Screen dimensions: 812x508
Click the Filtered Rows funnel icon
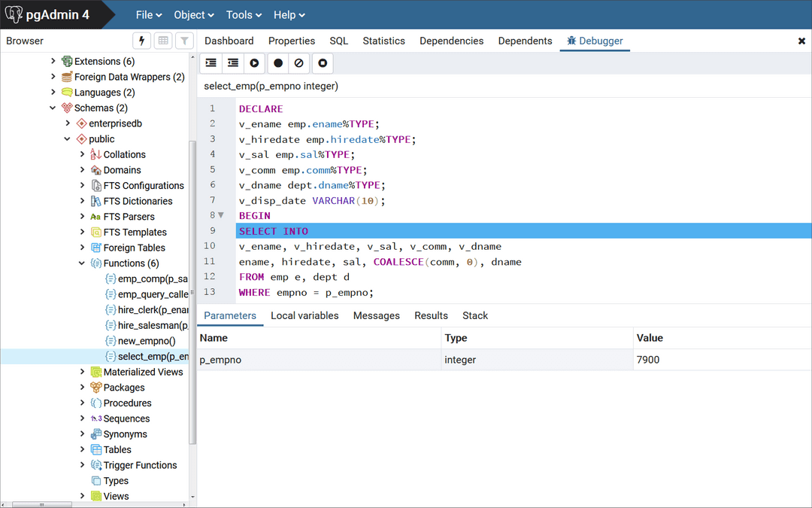184,41
